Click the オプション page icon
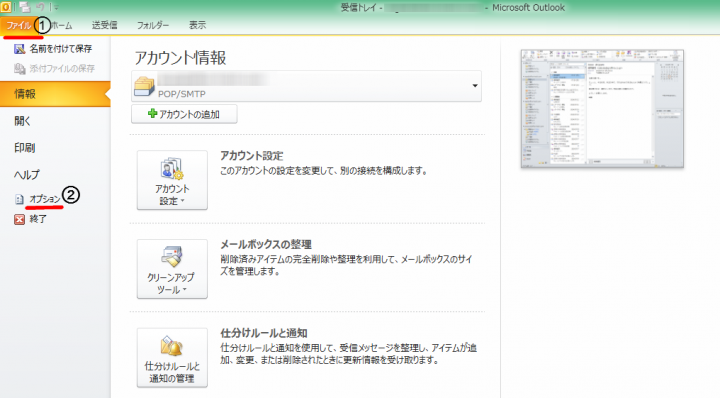Image resolution: width=720 pixels, height=398 pixels. (x=19, y=199)
